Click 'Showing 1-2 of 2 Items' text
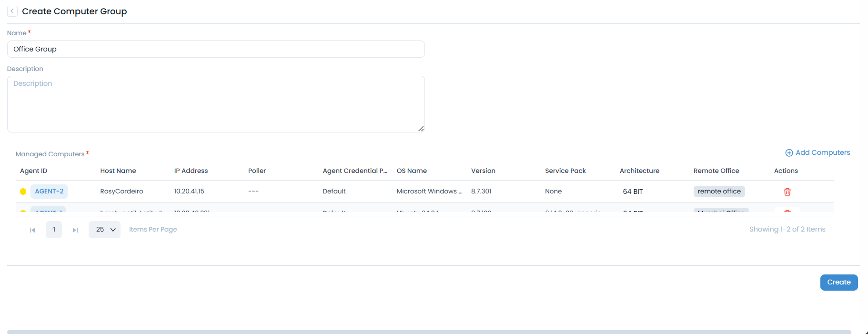 pos(787,229)
